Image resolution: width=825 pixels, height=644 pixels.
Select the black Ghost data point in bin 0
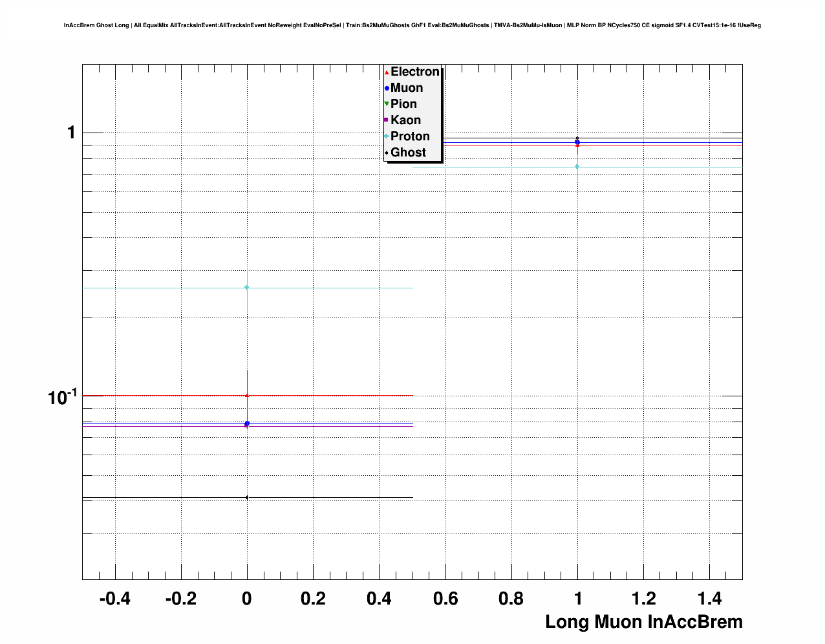247,497
